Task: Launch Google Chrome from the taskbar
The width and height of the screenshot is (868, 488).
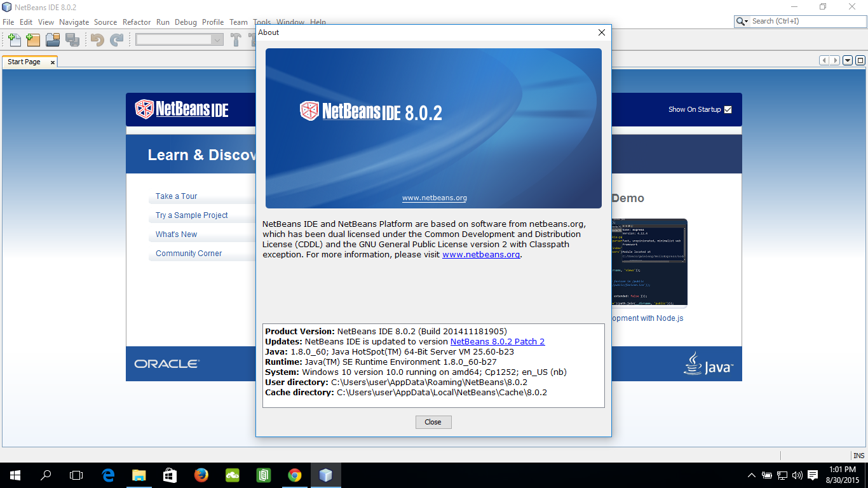Action: click(x=295, y=475)
